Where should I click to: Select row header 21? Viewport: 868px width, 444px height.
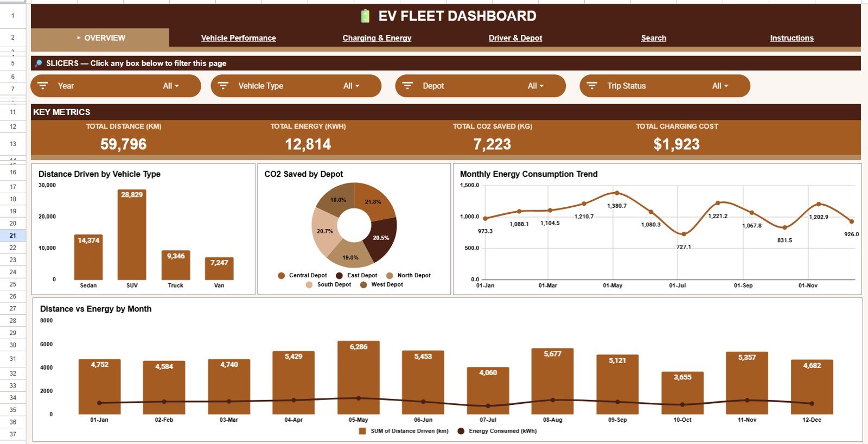pos(12,236)
